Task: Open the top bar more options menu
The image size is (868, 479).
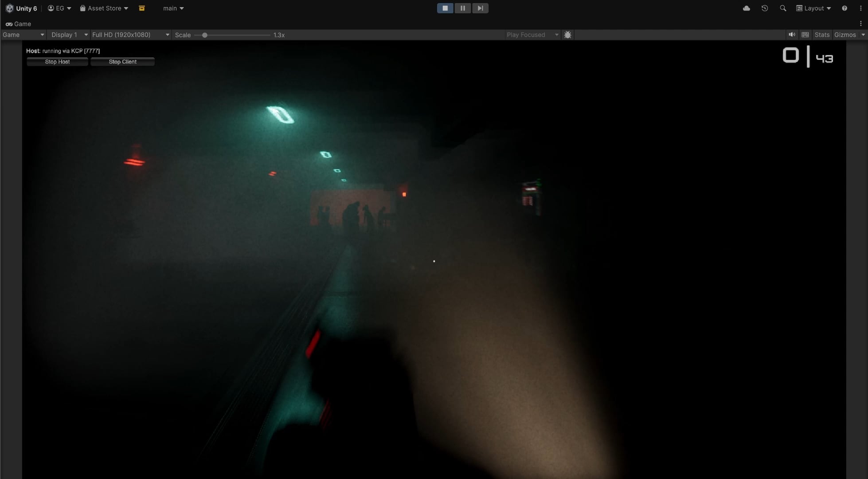Action: click(861, 8)
